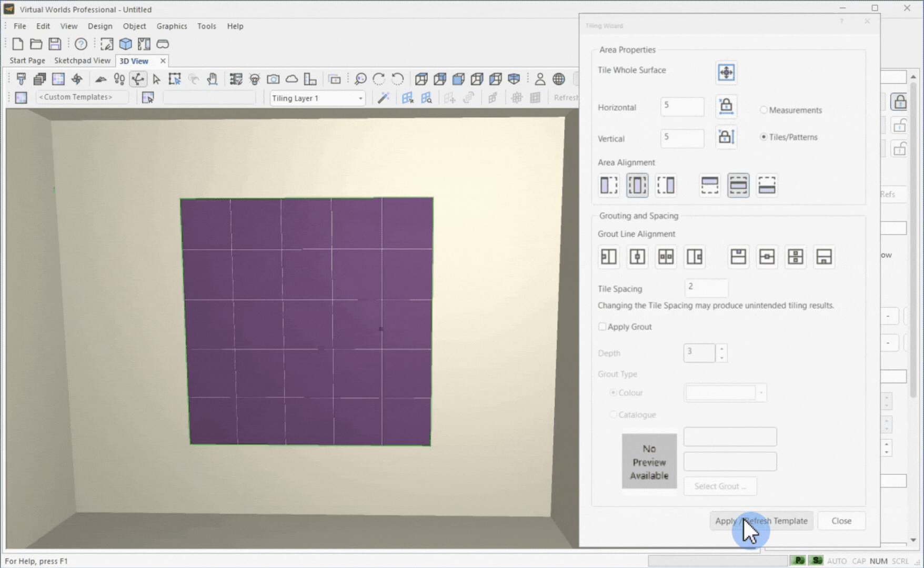Click the light bulb lighting icon
This screenshot has width=924, height=568.
(255, 79)
